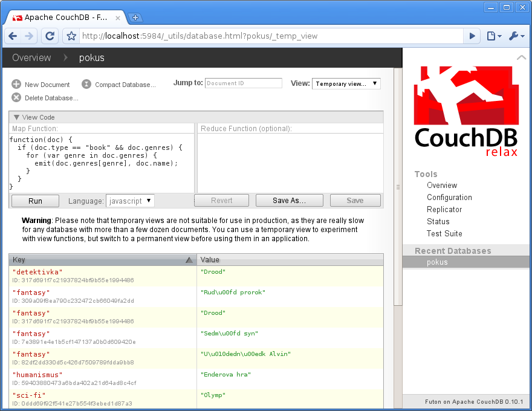
Task: Click the Tools heading in sidebar
Action: coord(426,174)
